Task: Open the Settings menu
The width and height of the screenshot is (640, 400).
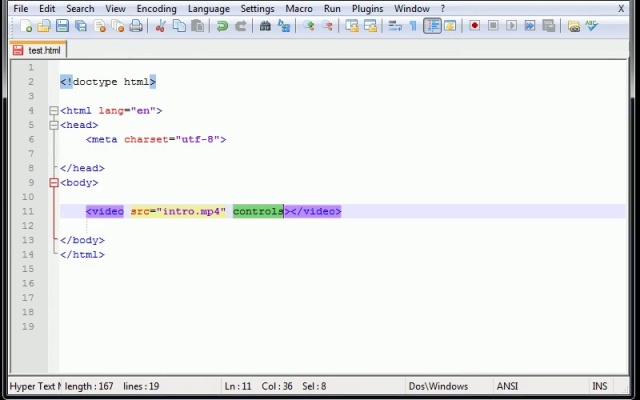Action: [x=257, y=9]
